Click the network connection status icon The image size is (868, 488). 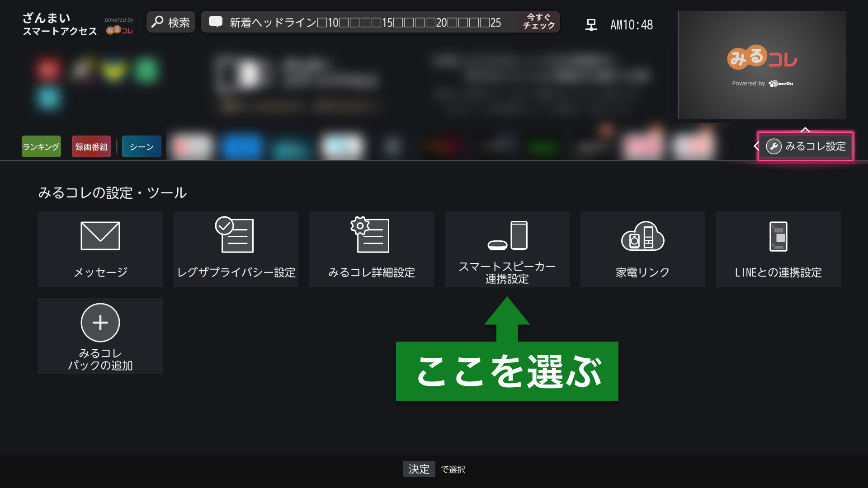[591, 24]
